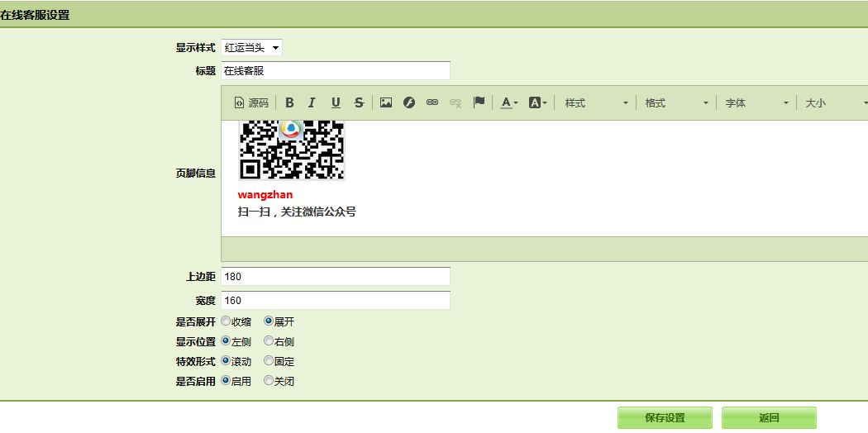Screen dimensions: 868x433
Task: Insert Flash object icon
Action: point(409,102)
